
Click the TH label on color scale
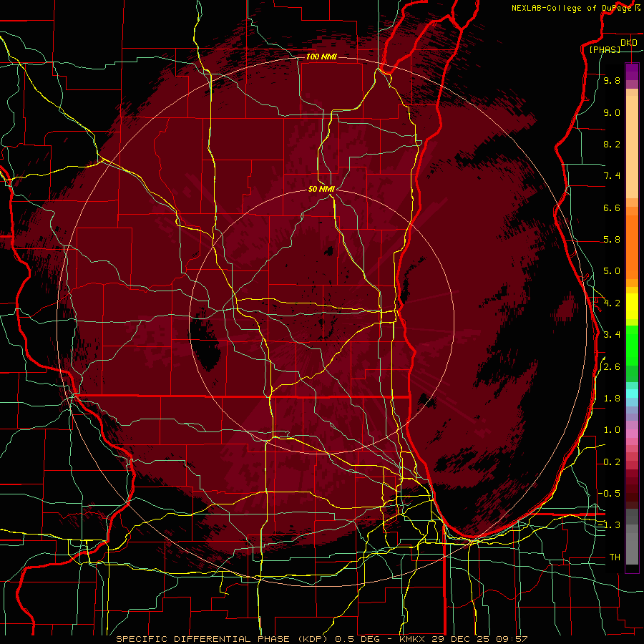tap(615, 557)
